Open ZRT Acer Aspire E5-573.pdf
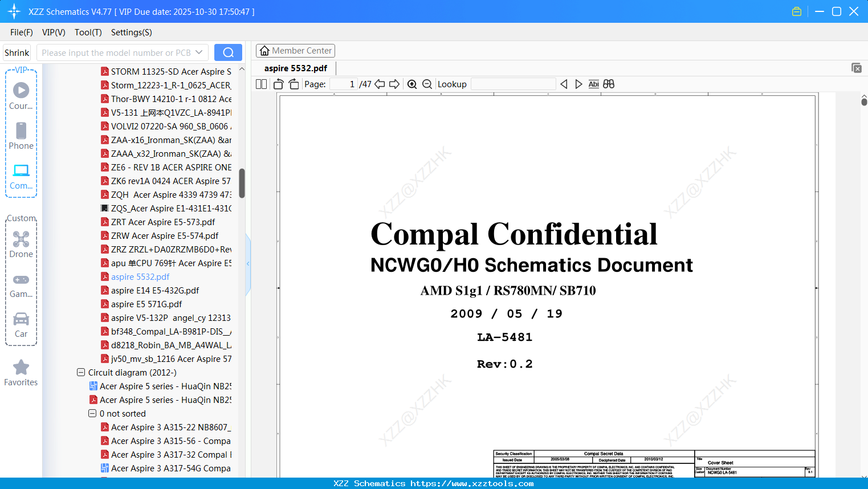 [x=163, y=222]
